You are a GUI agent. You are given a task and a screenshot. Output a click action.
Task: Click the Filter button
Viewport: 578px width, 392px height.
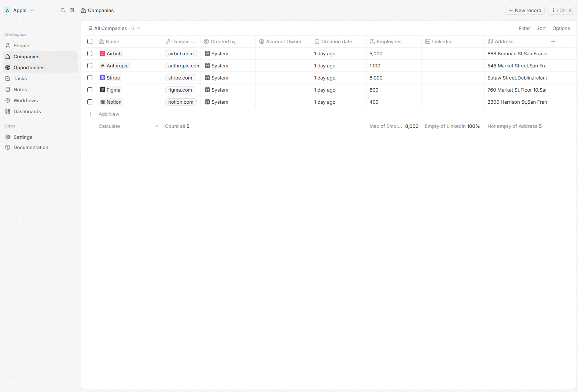[x=524, y=28]
